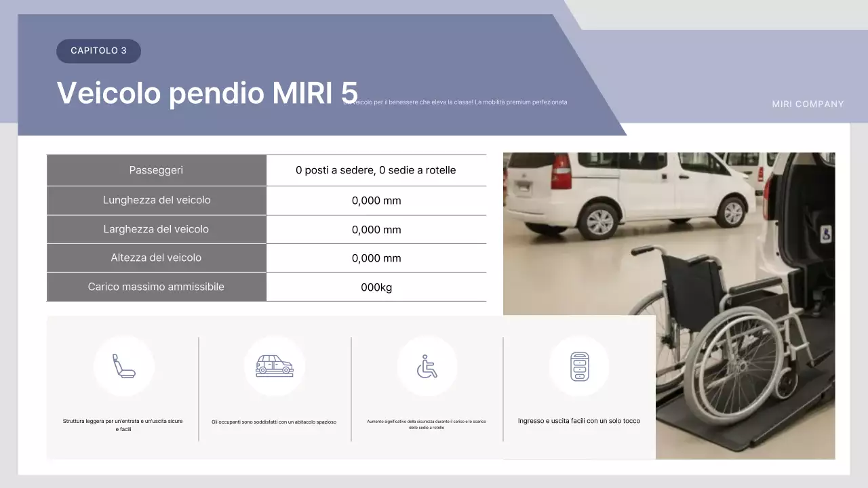This screenshot has height=488, width=868.
Task: Click the circle around the car icon
Action: click(x=274, y=366)
